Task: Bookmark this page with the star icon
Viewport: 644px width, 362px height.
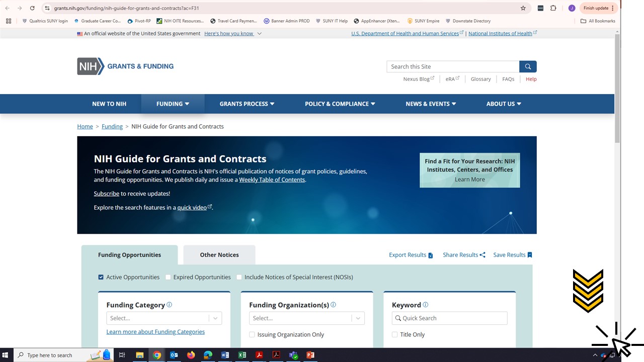Action: point(523,8)
